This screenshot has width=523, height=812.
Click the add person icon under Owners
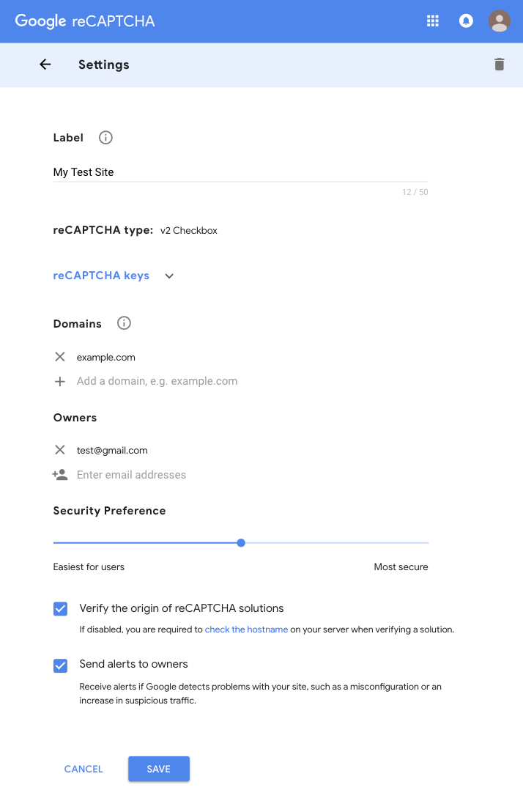(60, 475)
